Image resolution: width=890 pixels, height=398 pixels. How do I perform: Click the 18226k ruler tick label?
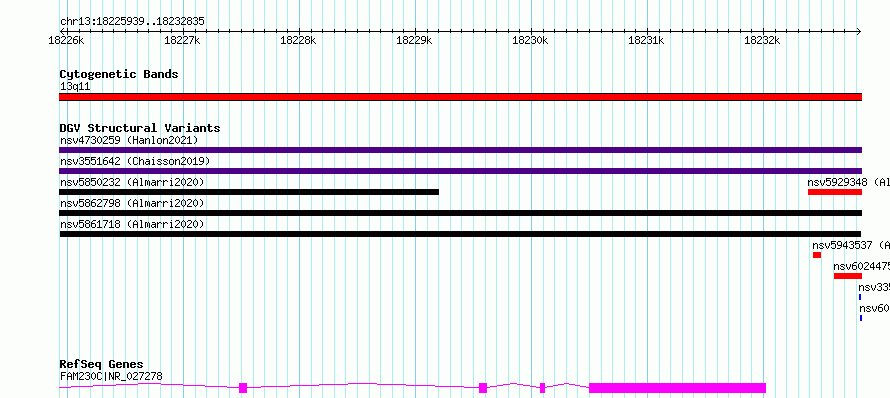tap(66, 40)
